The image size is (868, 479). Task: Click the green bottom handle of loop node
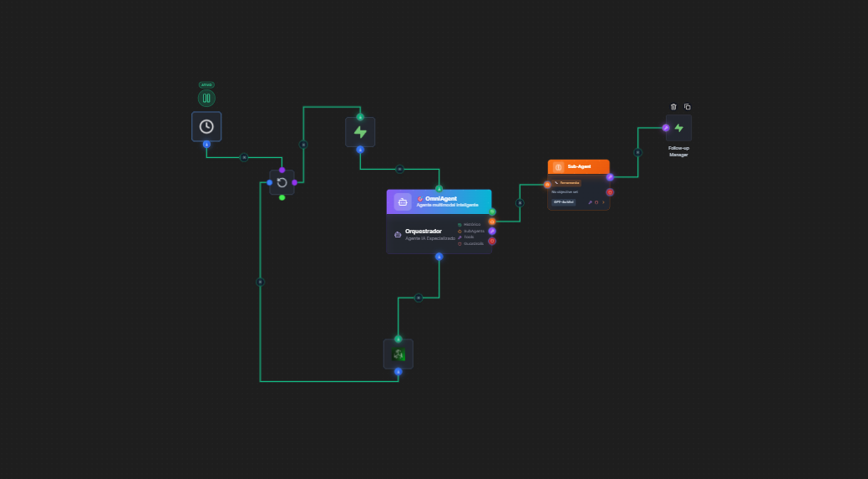[282, 197]
